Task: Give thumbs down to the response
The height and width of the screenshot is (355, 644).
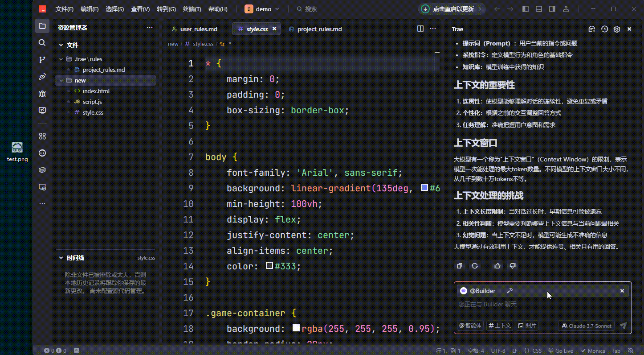Action: point(513,266)
